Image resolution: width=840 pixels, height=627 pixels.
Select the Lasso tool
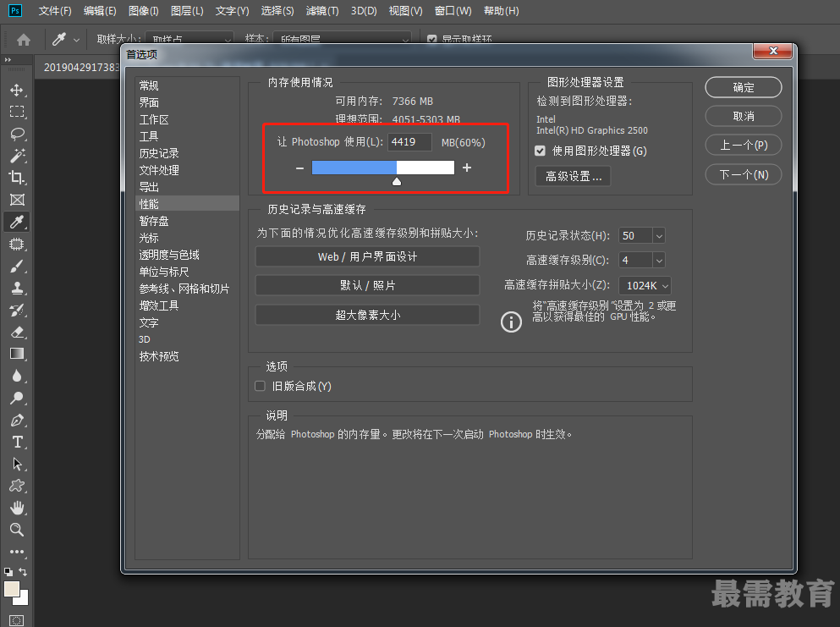[x=17, y=134]
